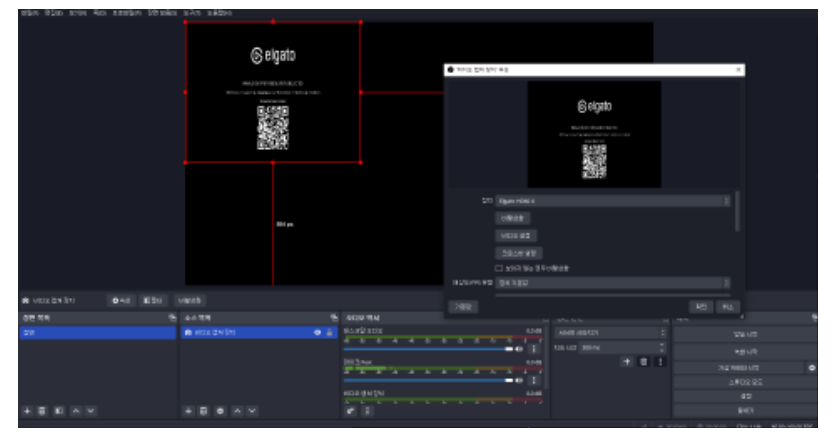Click Configure Crossbar button in dialog
The width and height of the screenshot is (835, 437).
point(519,253)
